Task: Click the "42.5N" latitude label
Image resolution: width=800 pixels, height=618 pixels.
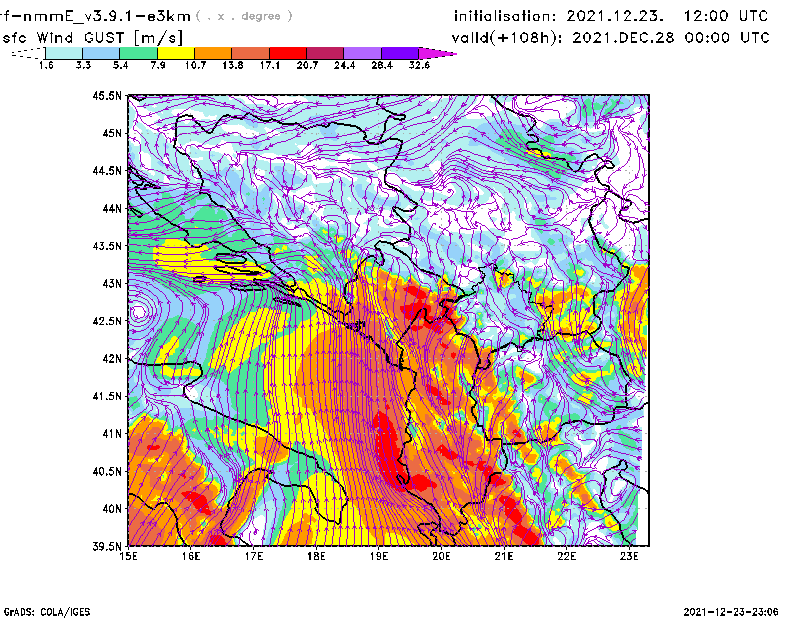Action: (x=107, y=321)
